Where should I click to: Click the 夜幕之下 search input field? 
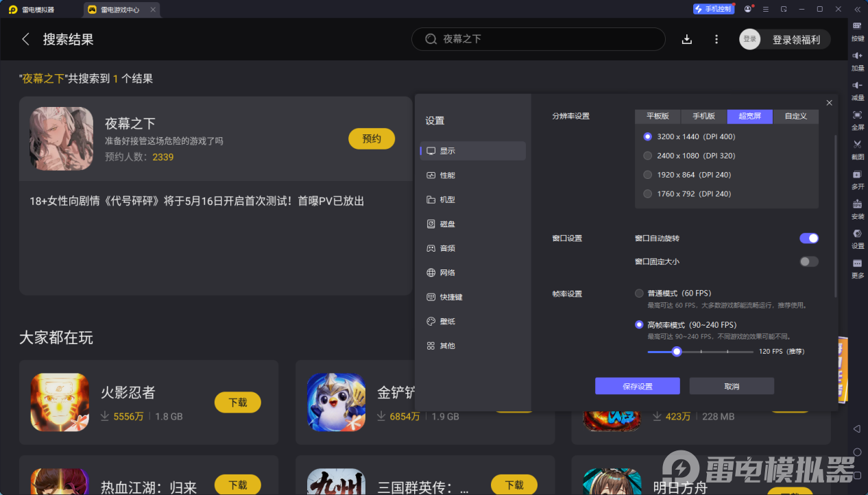(538, 39)
